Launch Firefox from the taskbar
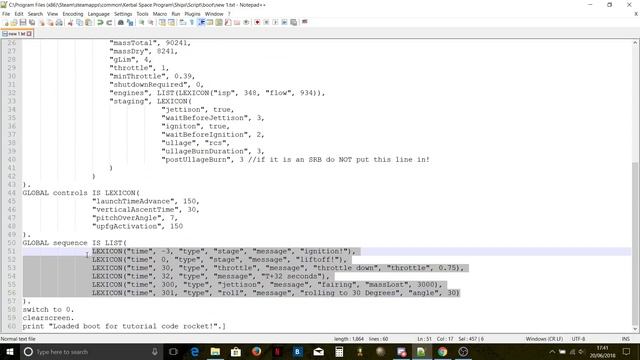 pyautogui.click(x=256, y=351)
